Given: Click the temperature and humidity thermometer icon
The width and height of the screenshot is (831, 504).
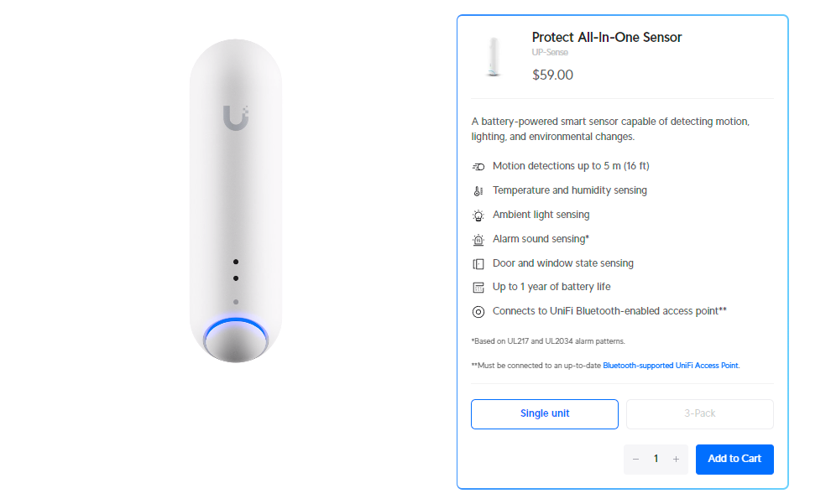Looking at the screenshot, I should [x=478, y=191].
